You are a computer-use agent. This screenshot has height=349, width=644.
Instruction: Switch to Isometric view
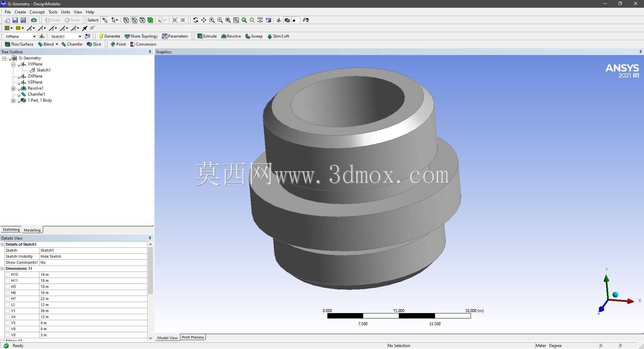(260, 20)
